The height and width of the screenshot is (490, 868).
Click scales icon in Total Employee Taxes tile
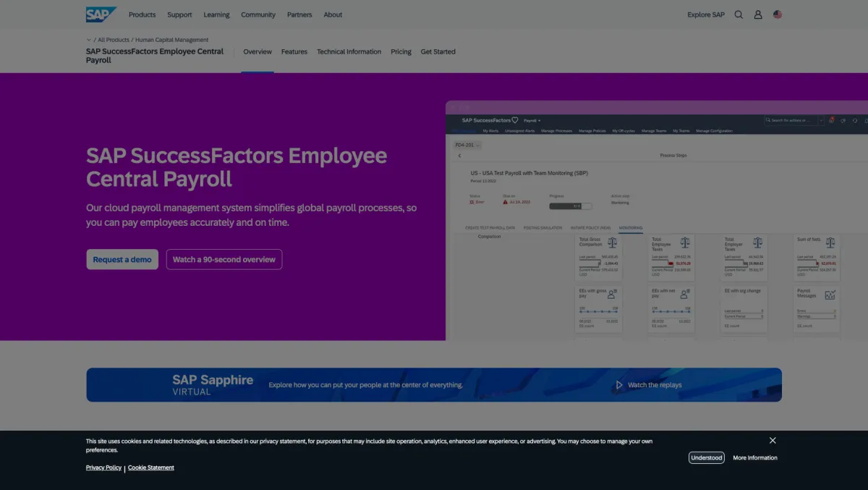pos(685,242)
